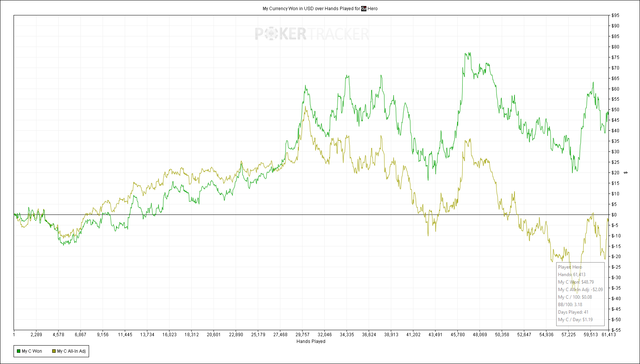Image resolution: width=640 pixels, height=364 pixels.
Task: Click the x-axis label '52,647'
Action: (x=524, y=335)
